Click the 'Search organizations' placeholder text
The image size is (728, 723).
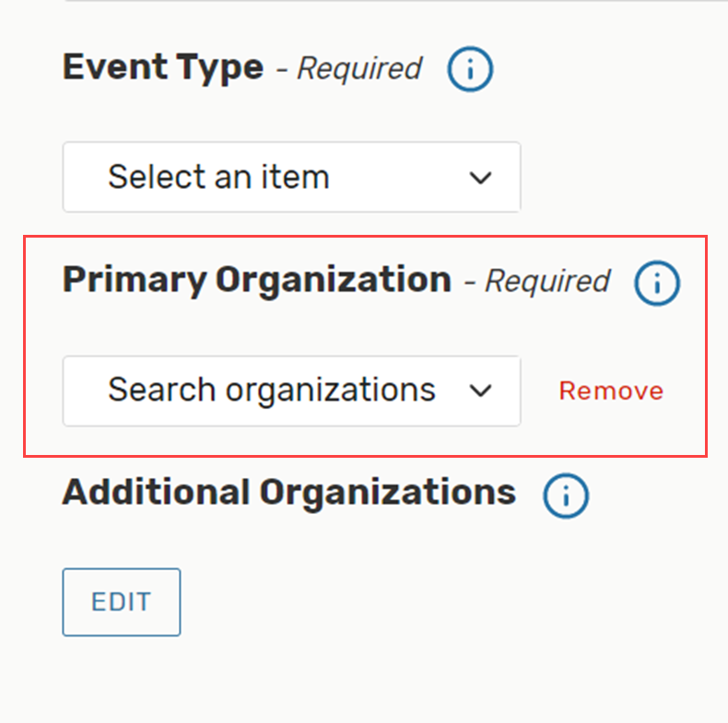pyautogui.click(x=271, y=391)
